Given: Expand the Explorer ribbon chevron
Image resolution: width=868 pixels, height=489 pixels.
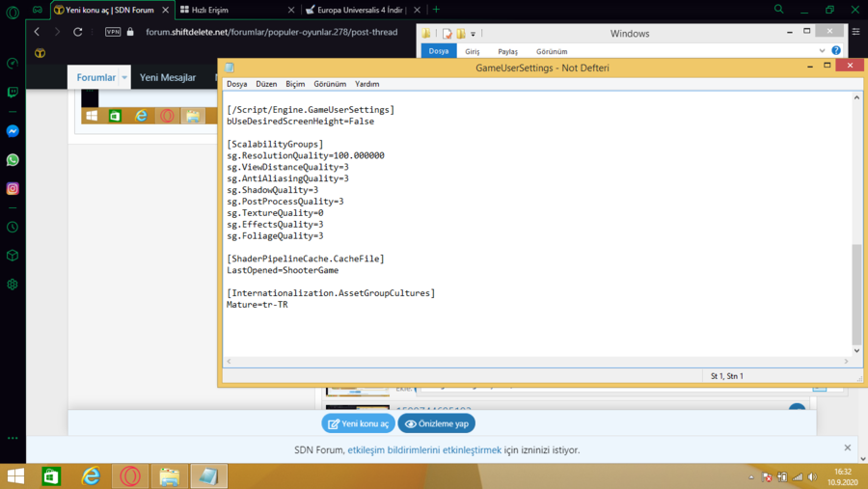Looking at the screenshot, I should 822,51.
